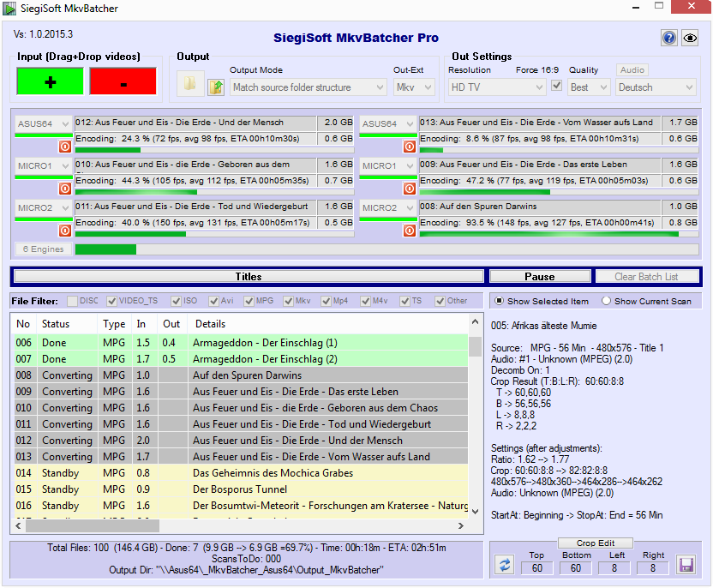Viewport: 713px width, 588px height.
Task: Stop the engine encoding title 009
Action: 410,189
